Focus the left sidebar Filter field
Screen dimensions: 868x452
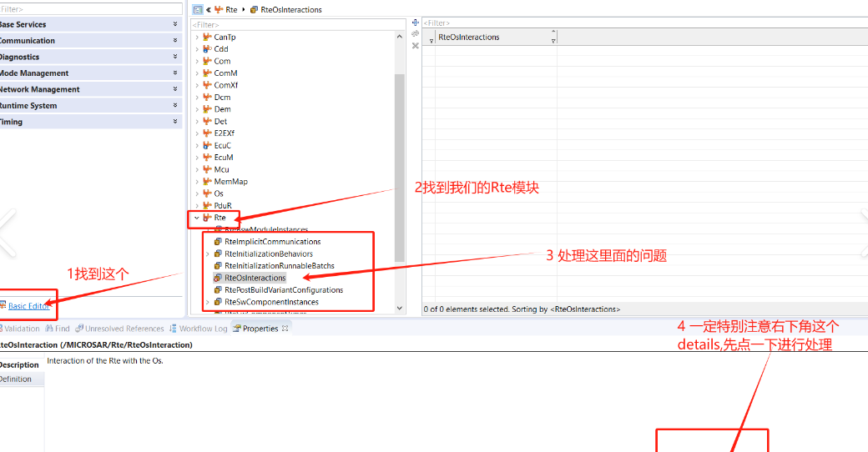pos(90,9)
